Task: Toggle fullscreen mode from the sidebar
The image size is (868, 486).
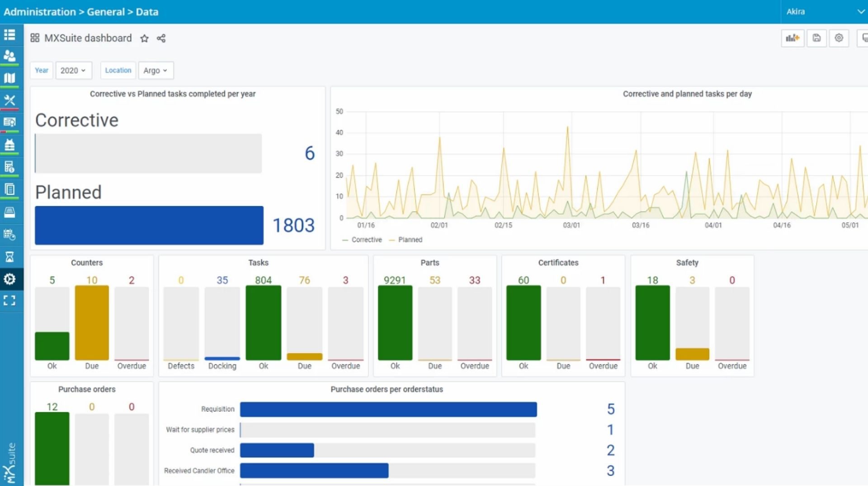Action: (x=9, y=300)
